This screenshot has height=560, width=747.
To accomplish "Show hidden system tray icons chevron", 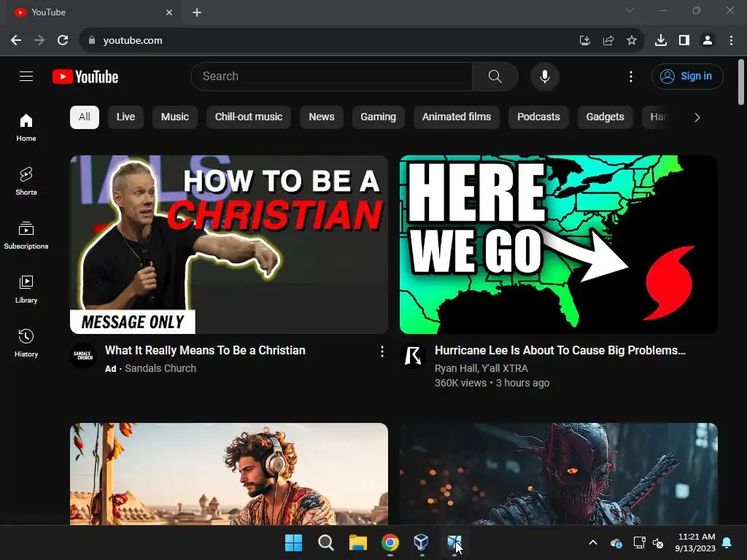I will [x=593, y=542].
